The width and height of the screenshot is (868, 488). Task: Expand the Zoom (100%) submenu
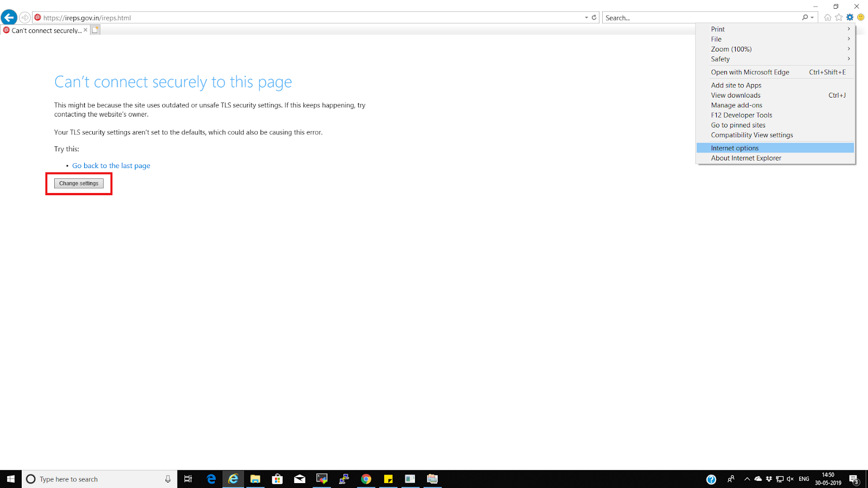[775, 49]
